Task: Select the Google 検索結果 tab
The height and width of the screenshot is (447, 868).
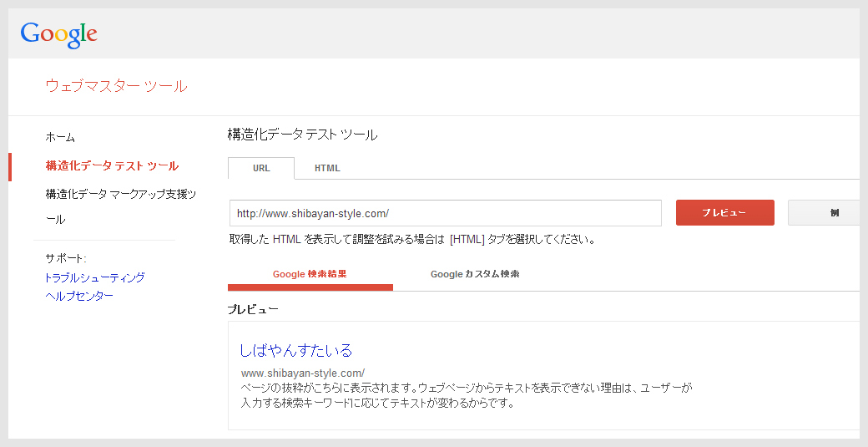Action: coord(310,274)
